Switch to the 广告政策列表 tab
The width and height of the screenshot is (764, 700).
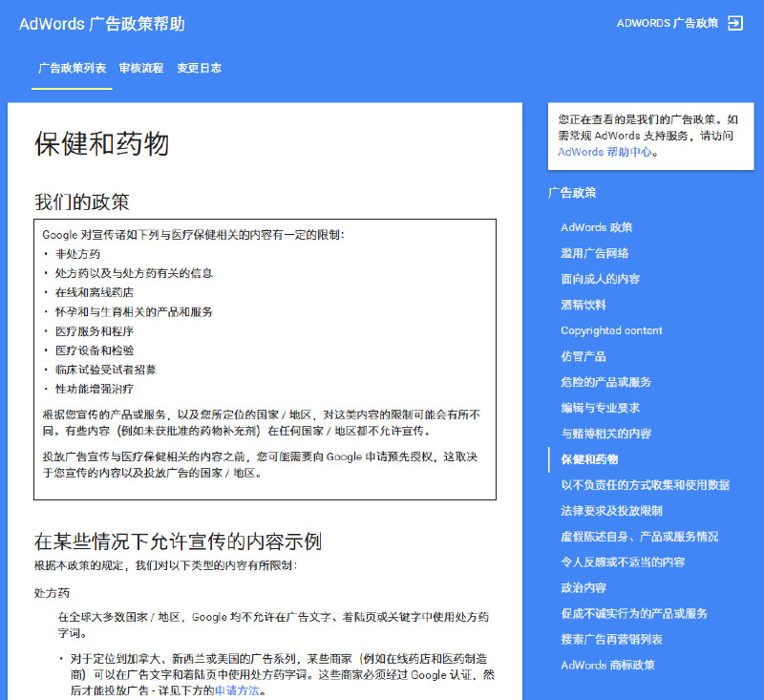(73, 68)
